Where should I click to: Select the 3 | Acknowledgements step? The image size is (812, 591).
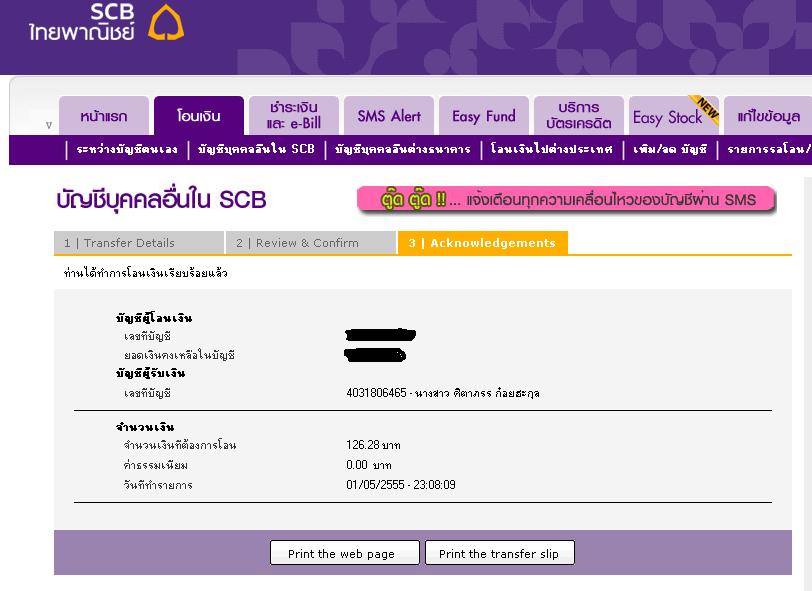(x=483, y=243)
